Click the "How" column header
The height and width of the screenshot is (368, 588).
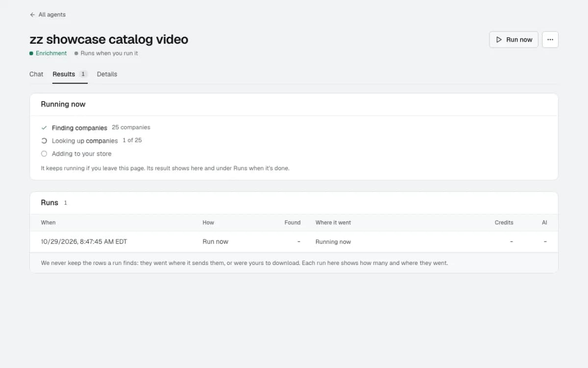pos(208,222)
